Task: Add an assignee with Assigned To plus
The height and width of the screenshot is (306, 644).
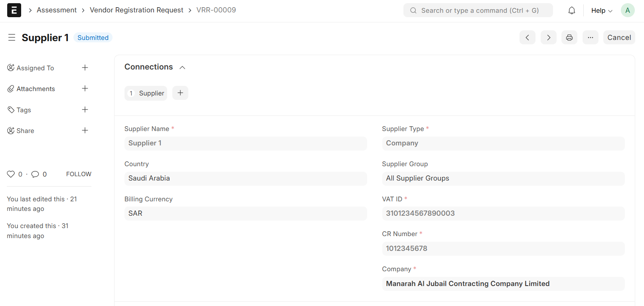Action: [x=85, y=68]
